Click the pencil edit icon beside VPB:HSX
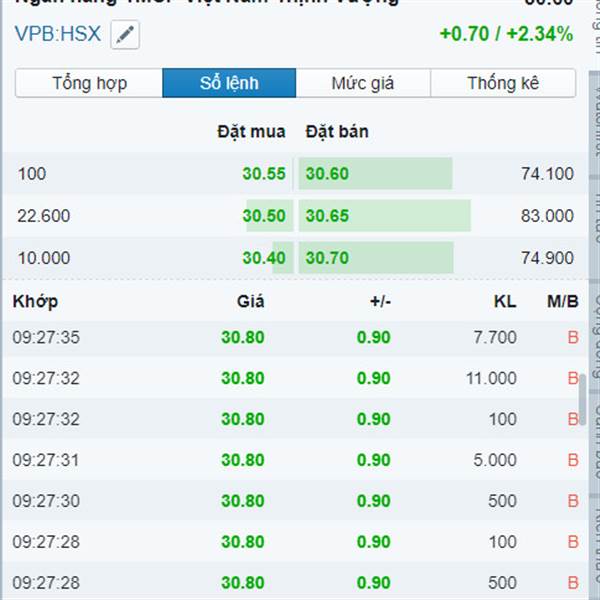 pos(125,34)
